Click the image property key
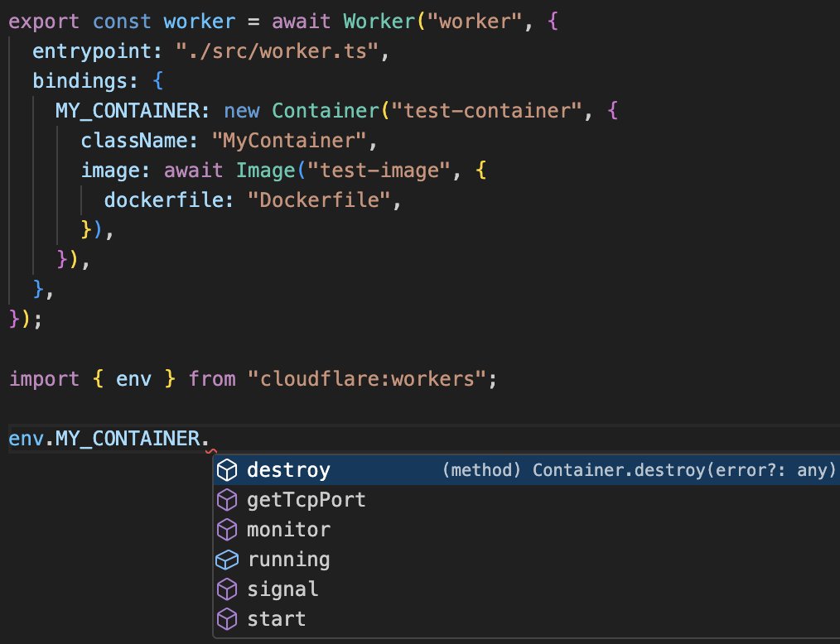The image size is (840, 644). coord(109,171)
